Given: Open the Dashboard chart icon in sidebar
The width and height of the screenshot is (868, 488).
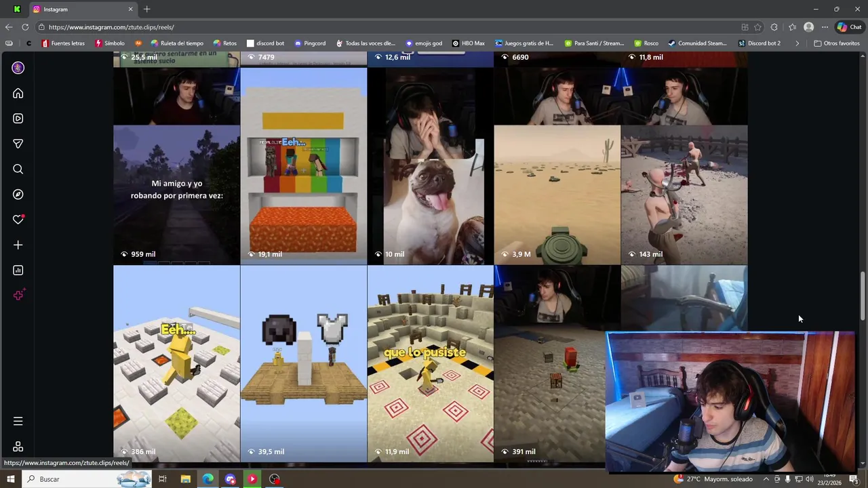Looking at the screenshot, I should coord(18,270).
